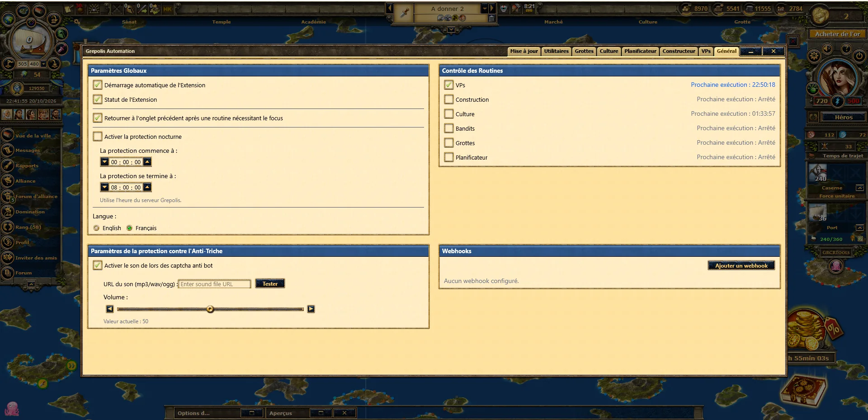
Task: Switch to the Constructeur tab
Action: (x=679, y=51)
